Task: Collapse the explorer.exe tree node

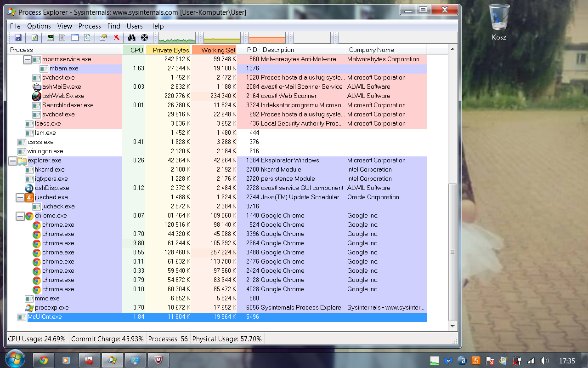Action: click(x=13, y=161)
